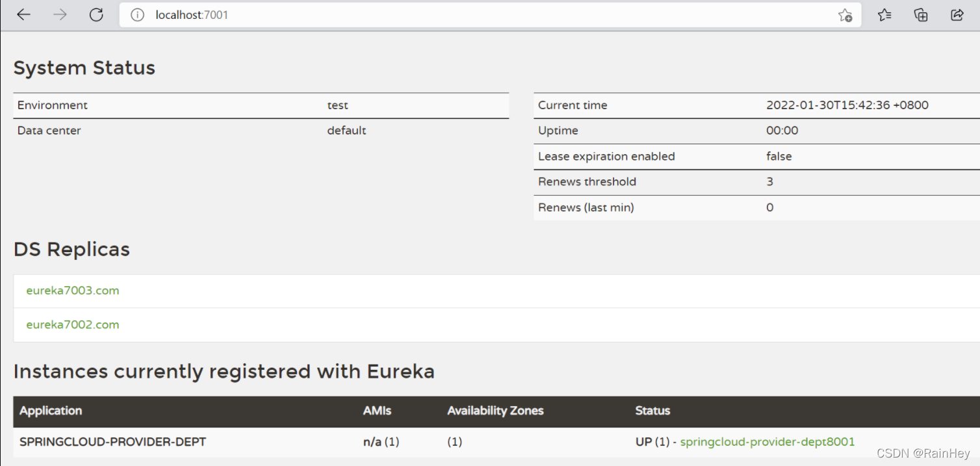Select the Current time label

click(573, 105)
